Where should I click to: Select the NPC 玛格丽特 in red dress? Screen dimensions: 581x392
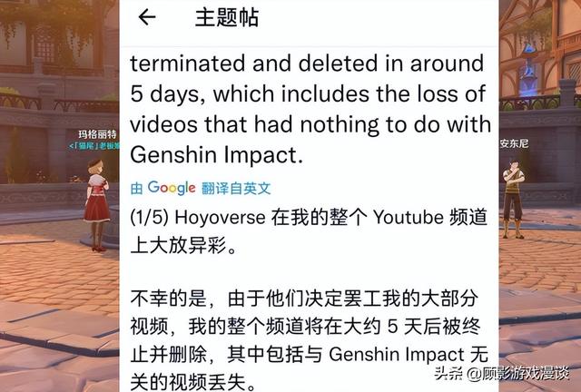[x=97, y=206]
